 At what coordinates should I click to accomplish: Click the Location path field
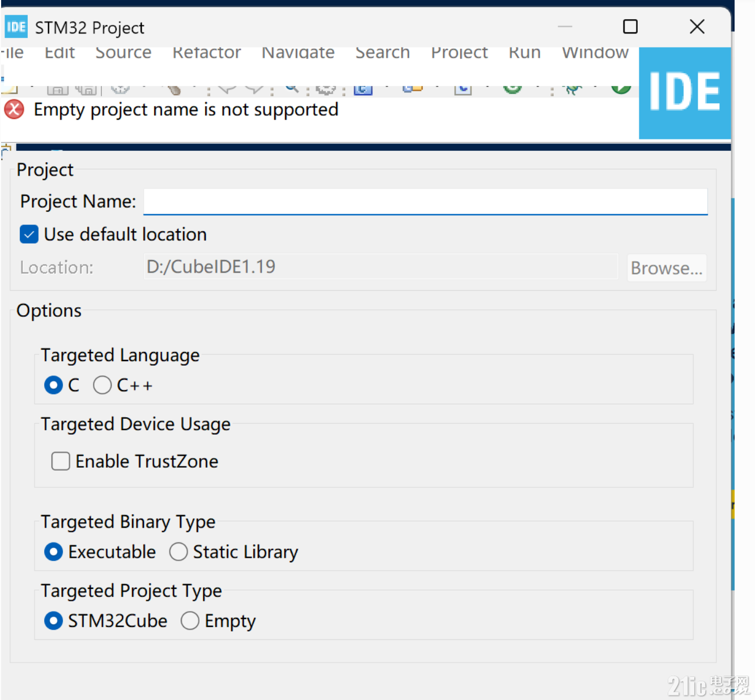(x=380, y=266)
